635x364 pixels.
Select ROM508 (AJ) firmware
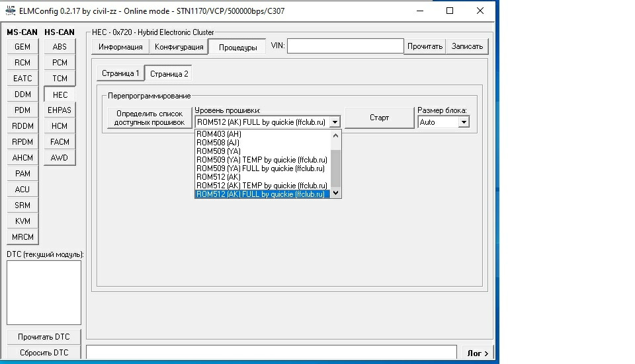point(263,143)
